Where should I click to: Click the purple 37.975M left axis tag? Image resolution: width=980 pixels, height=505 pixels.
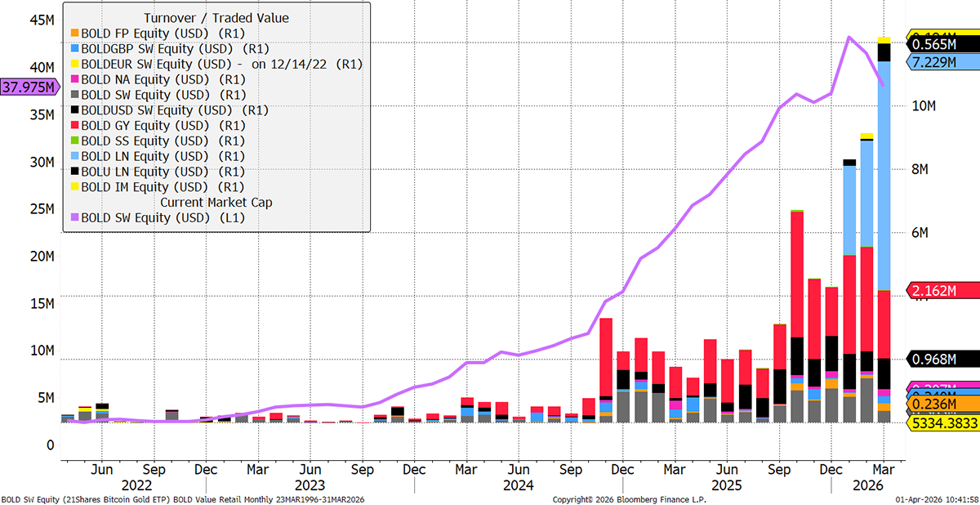point(29,87)
